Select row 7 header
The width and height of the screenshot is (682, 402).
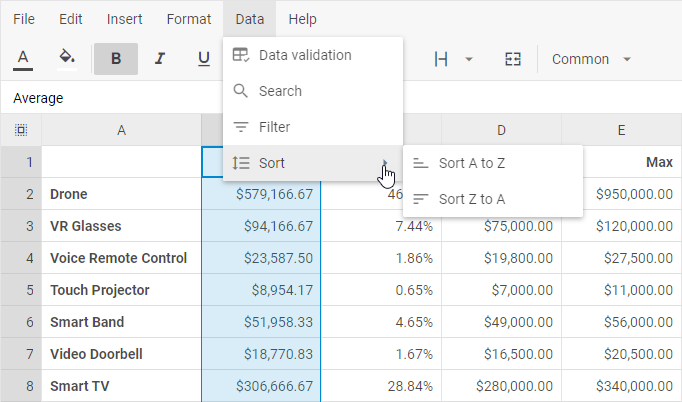[21, 354]
